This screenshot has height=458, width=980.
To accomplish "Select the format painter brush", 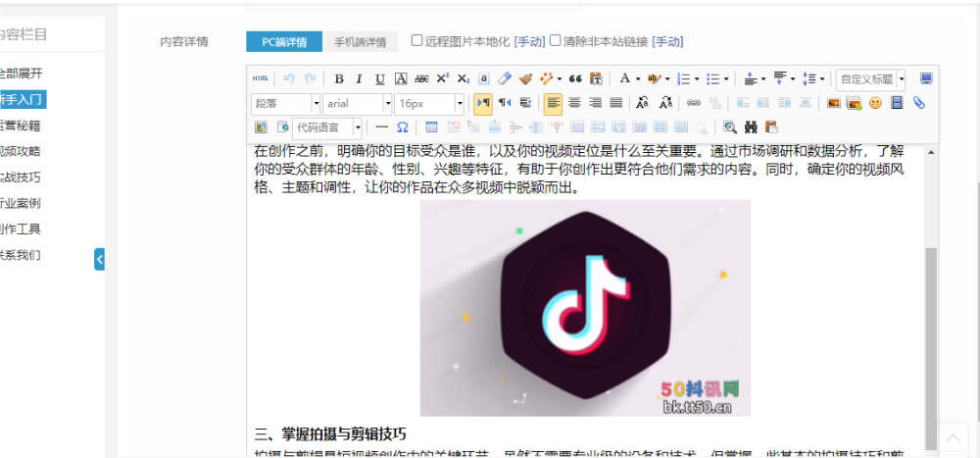I will click(x=525, y=78).
